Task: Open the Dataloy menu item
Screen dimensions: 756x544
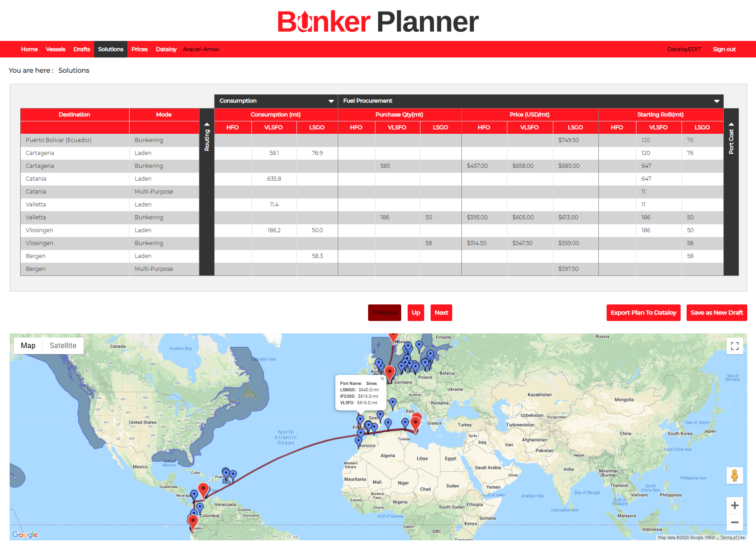Action: pyautogui.click(x=166, y=49)
